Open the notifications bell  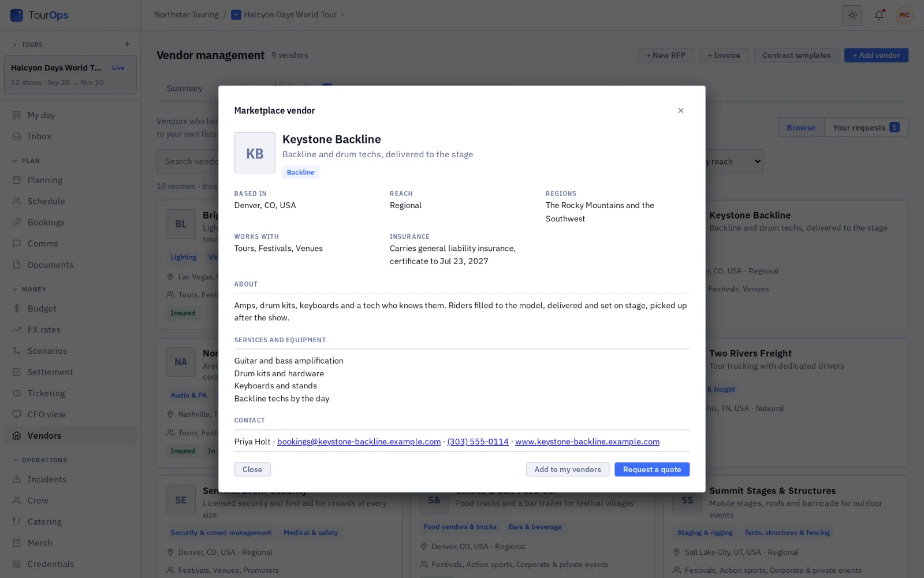tap(879, 15)
